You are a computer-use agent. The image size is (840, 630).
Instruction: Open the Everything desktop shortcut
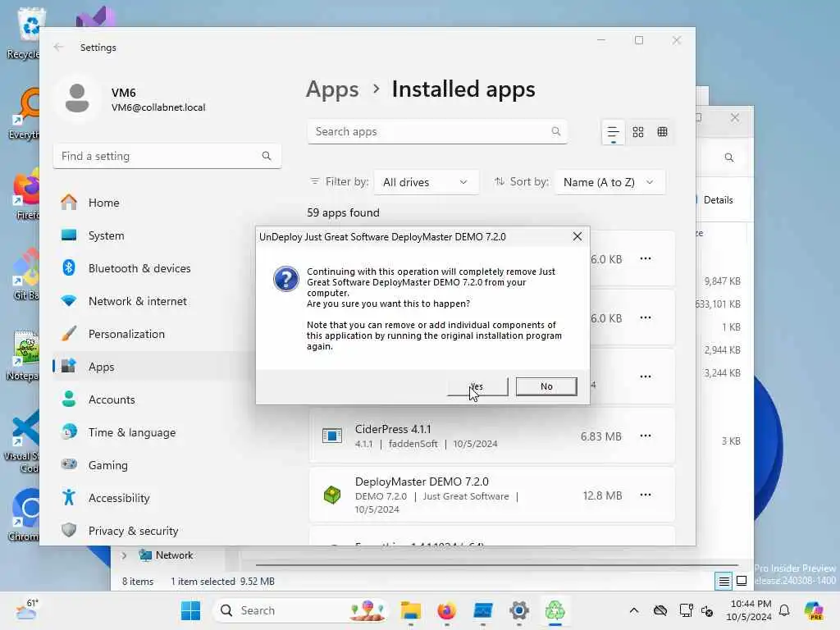(24, 113)
